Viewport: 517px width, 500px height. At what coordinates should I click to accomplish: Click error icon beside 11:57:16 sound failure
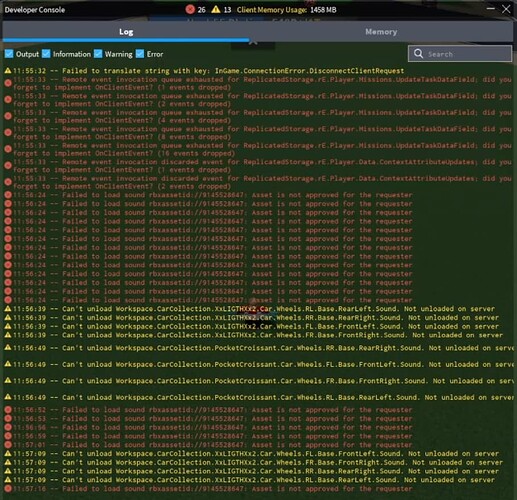coord(8,489)
